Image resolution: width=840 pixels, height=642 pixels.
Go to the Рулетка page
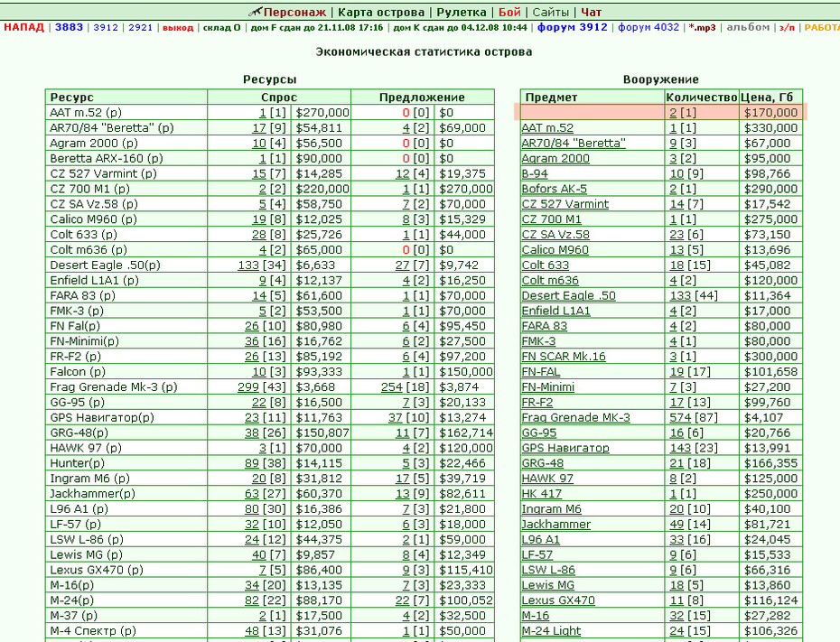coord(462,13)
